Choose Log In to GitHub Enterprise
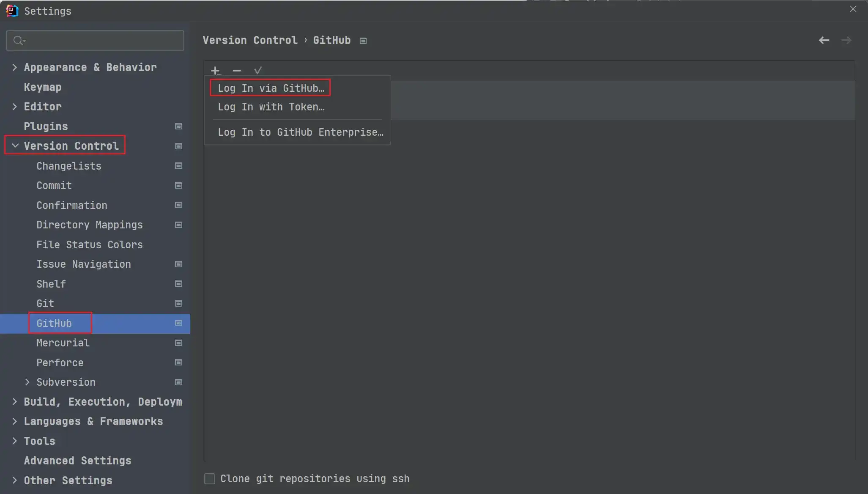This screenshot has height=494, width=868. pyautogui.click(x=300, y=132)
